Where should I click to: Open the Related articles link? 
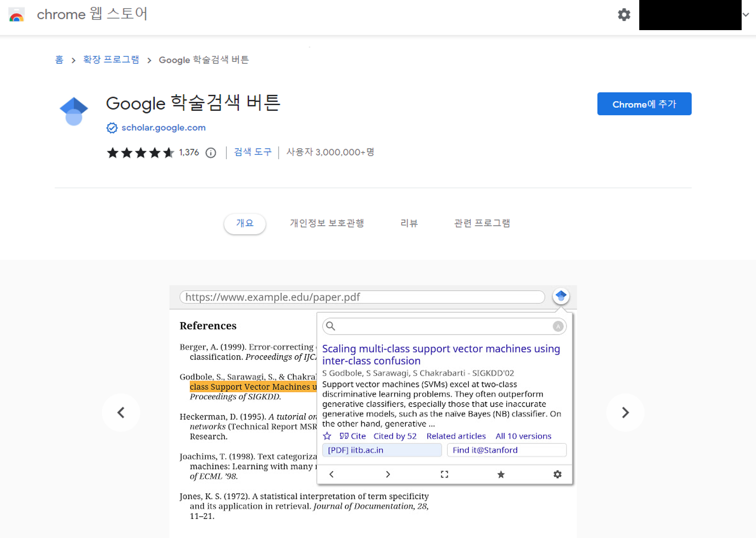pyautogui.click(x=456, y=436)
